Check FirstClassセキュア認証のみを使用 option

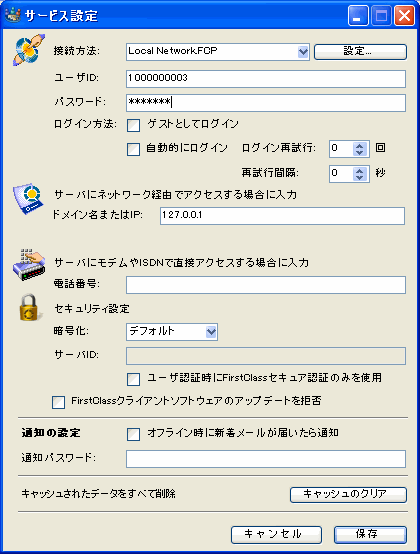[x=133, y=379]
